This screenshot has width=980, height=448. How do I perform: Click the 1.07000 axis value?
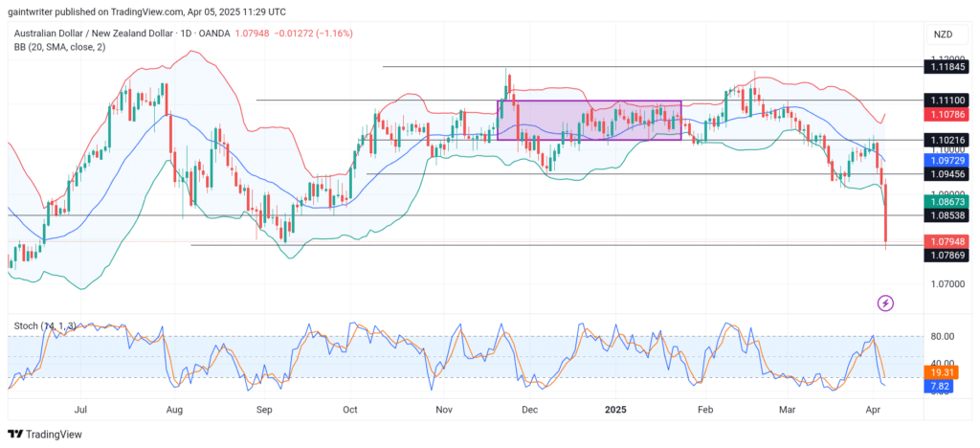[946, 283]
